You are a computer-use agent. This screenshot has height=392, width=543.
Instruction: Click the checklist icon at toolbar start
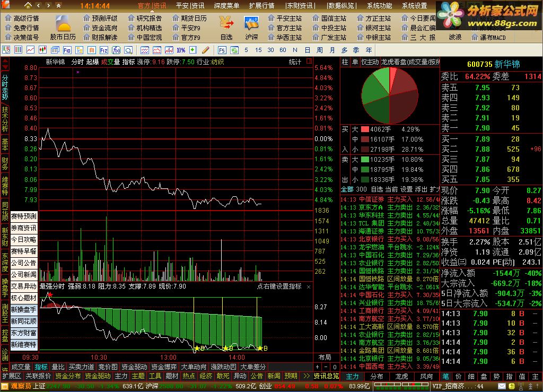click(6, 50)
